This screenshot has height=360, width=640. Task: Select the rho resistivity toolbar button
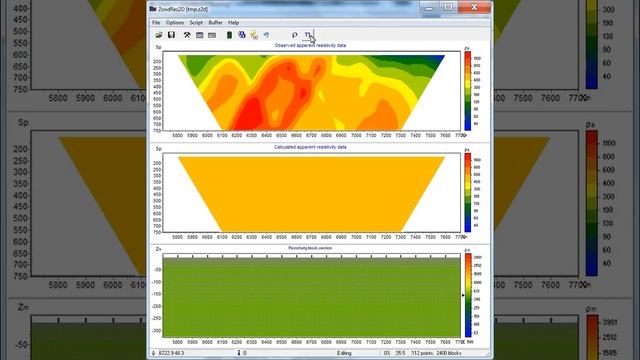(x=295, y=35)
